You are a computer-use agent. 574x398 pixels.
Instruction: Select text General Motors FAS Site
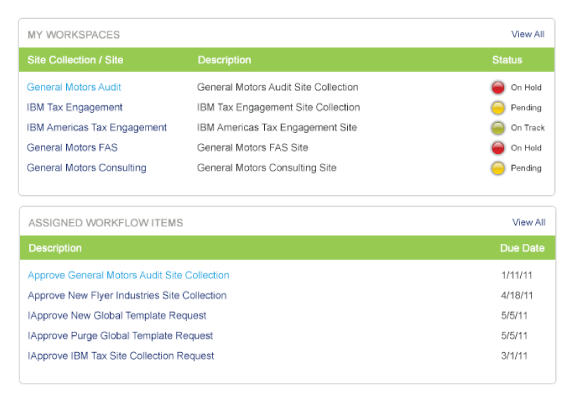253,148
